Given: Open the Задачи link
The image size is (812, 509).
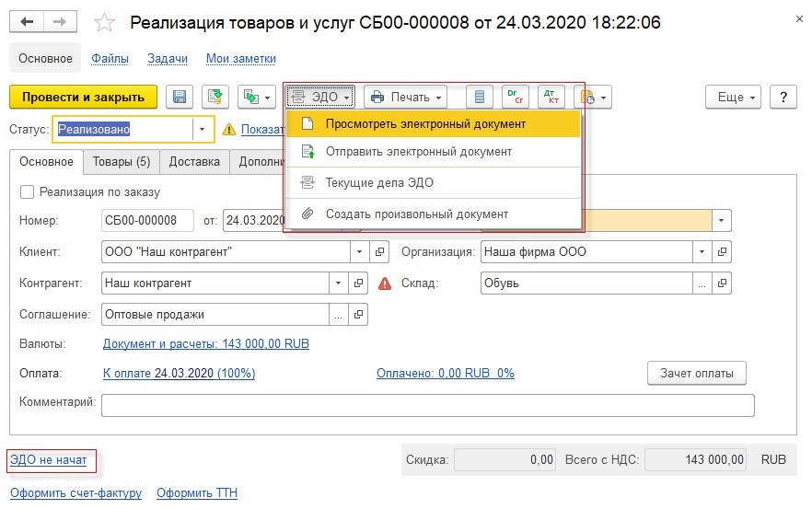Looking at the screenshot, I should tap(168, 59).
